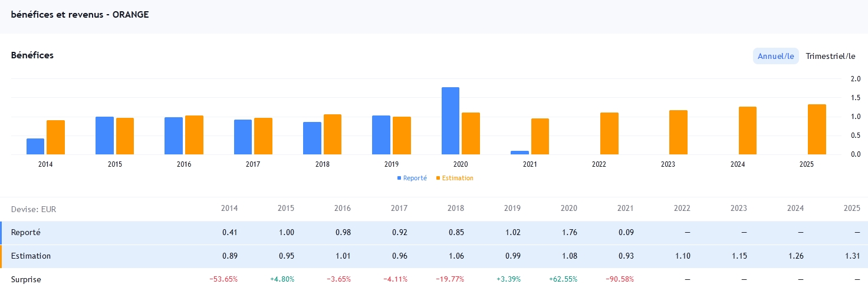Click the Surprise row label
The width and height of the screenshot is (868, 294).
click(26, 279)
